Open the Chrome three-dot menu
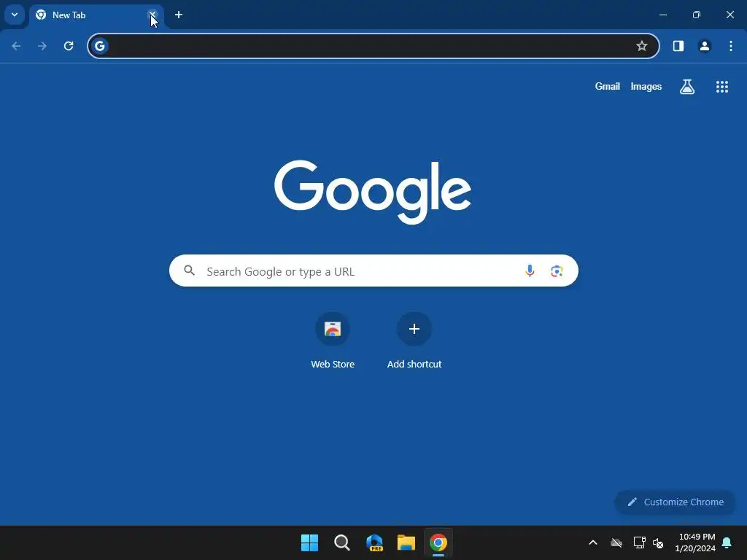The image size is (747, 560). point(731,46)
